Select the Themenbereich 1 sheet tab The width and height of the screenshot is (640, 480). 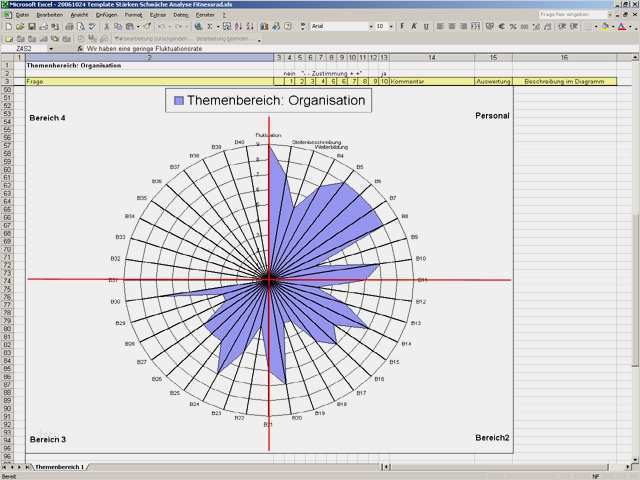(60, 467)
